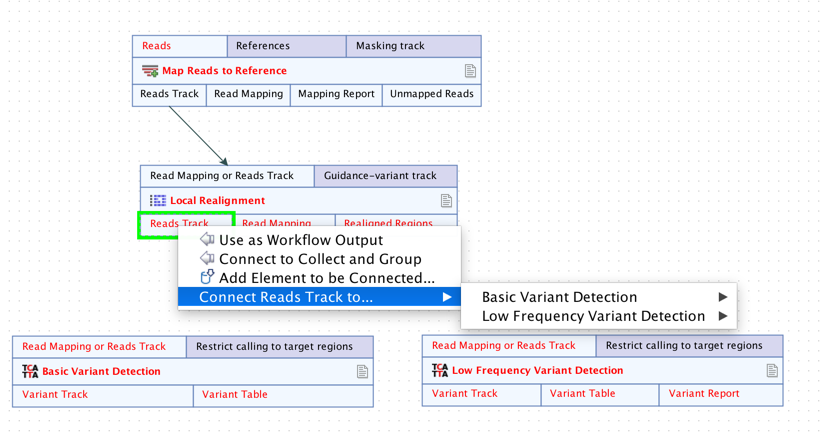Click the Masking track input of Map Reads
826x439 pixels.
pyautogui.click(x=390, y=46)
